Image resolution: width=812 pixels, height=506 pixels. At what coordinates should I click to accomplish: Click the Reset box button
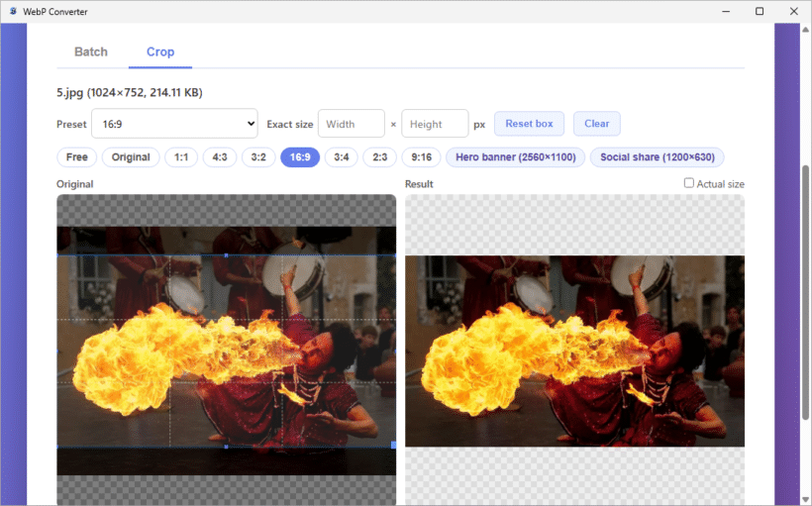pyautogui.click(x=529, y=124)
